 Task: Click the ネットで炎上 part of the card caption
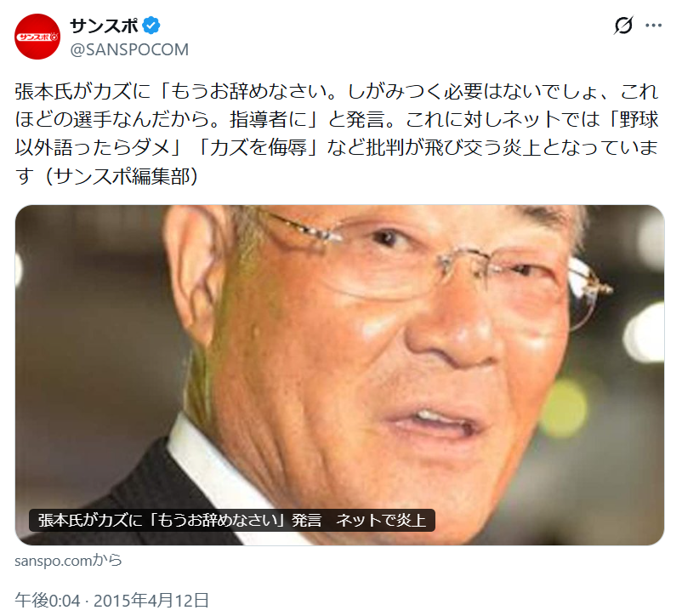[x=381, y=521]
